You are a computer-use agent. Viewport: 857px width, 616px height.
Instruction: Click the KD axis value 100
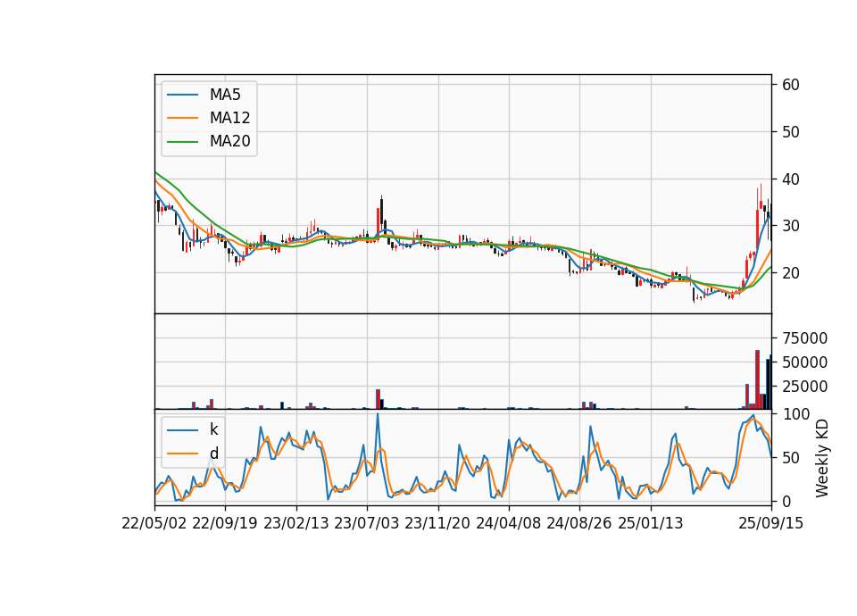[796, 414]
